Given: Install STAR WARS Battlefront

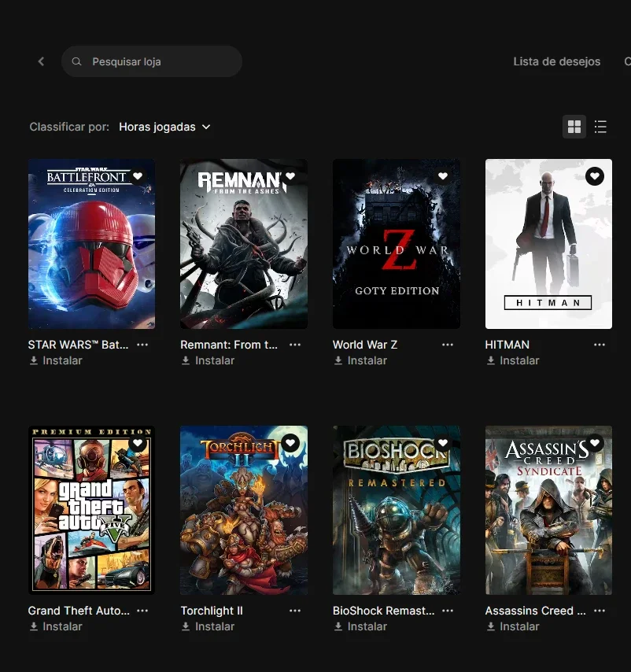Looking at the screenshot, I should [x=56, y=361].
